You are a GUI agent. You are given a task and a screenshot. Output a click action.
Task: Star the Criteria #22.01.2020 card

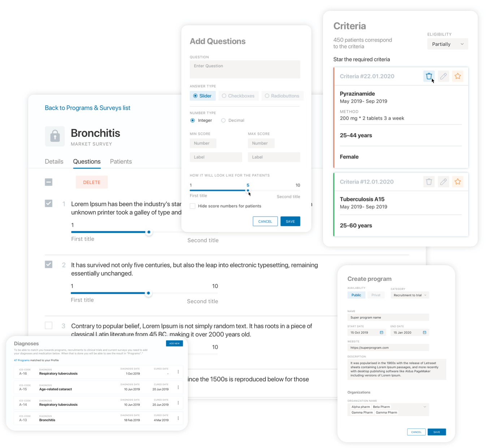point(458,76)
